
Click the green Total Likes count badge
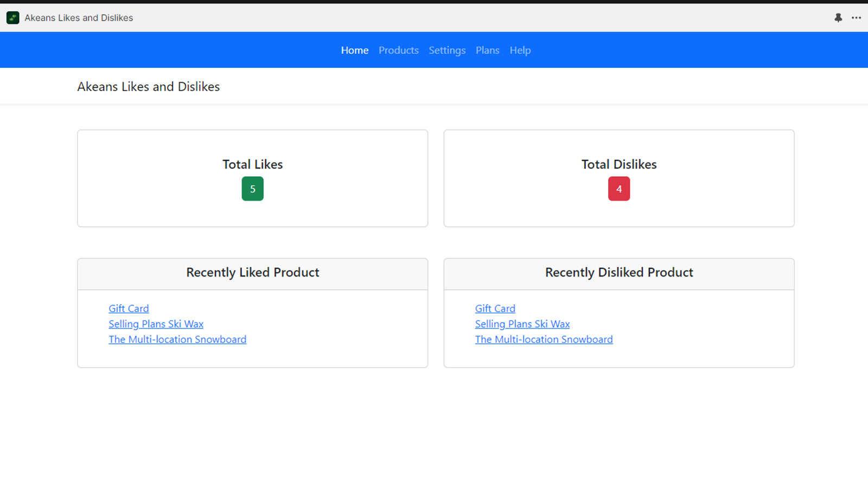(x=252, y=189)
